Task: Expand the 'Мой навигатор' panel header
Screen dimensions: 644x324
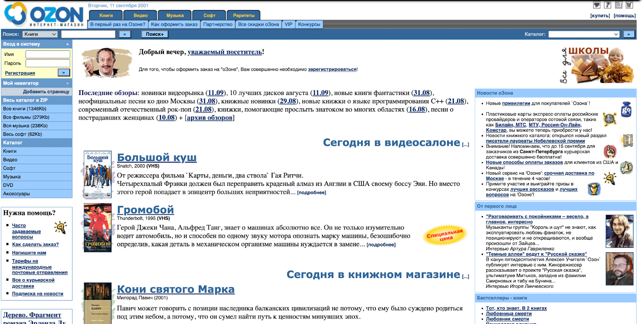Action: [37, 83]
